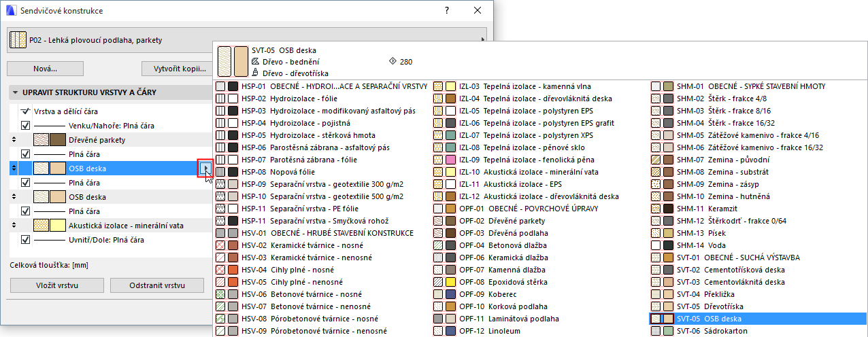The height and width of the screenshot is (337, 868).
Task: Toggle the Uvnitř/Dole: Plná čára checkbox
Action: coord(25,240)
